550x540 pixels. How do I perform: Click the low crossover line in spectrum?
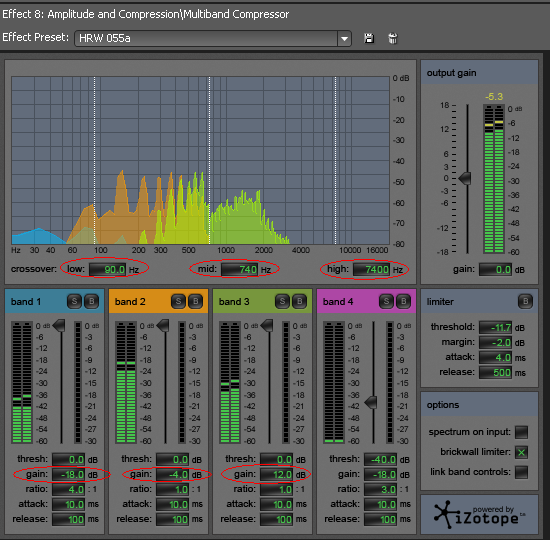click(94, 160)
